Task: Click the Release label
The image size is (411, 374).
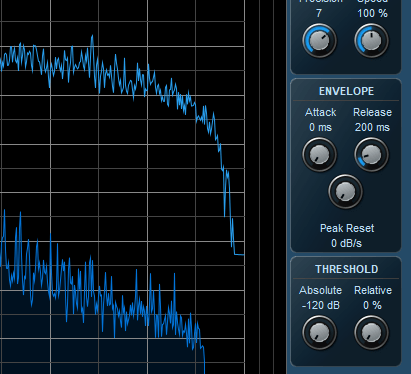Action: click(x=372, y=112)
